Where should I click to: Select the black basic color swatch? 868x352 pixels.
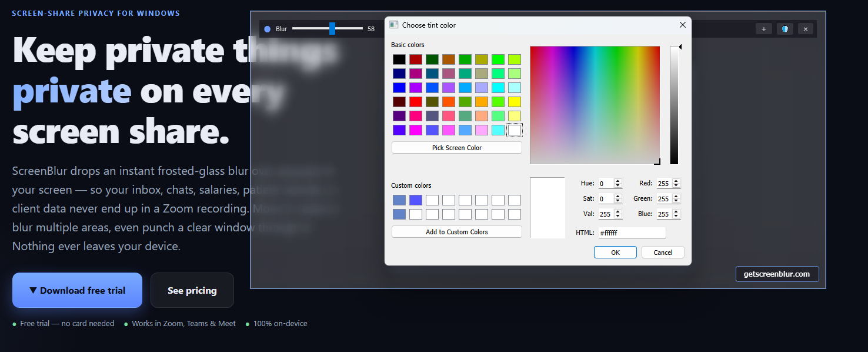click(399, 59)
